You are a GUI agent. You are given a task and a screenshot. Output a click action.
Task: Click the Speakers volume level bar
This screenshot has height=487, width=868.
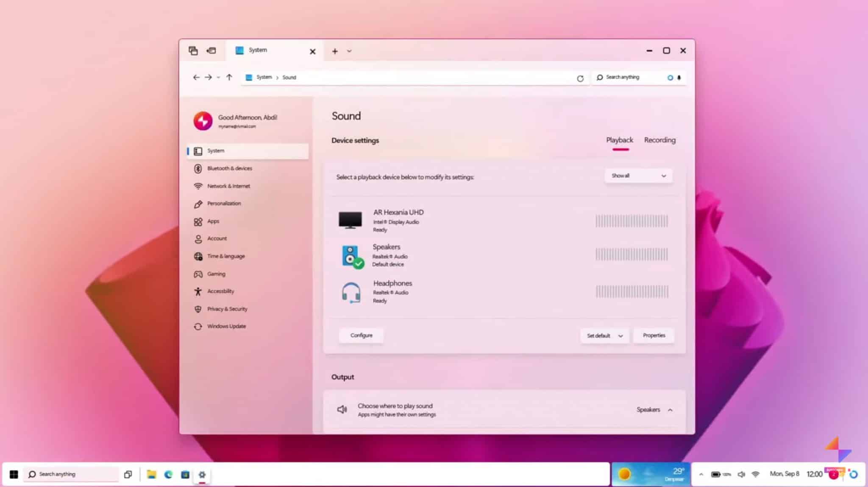[x=631, y=255]
